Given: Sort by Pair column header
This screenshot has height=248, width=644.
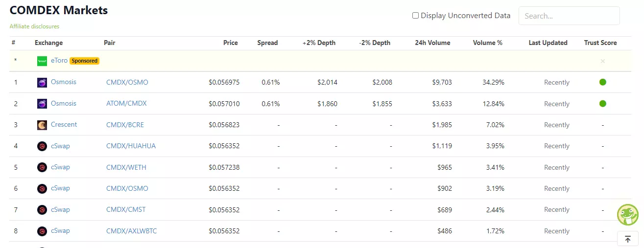Looking at the screenshot, I should pos(110,43).
